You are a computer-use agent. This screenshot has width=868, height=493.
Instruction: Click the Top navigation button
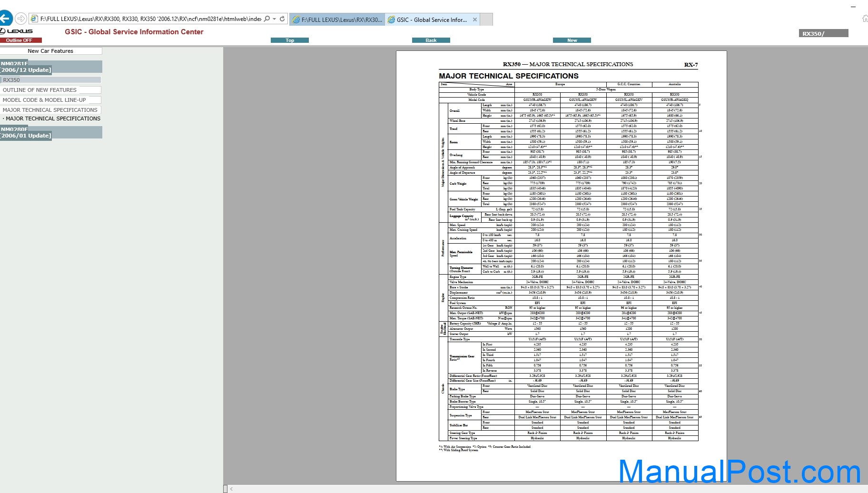point(290,40)
